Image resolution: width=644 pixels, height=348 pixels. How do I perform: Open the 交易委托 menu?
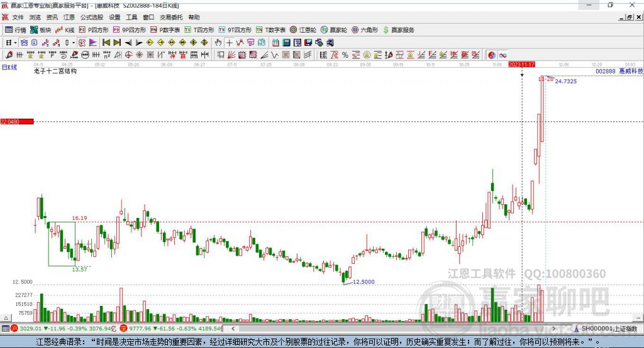[x=171, y=17]
